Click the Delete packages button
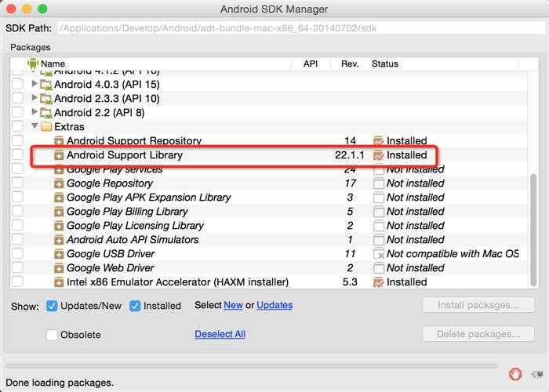Screen dimensions: 549x392 (x=478, y=334)
